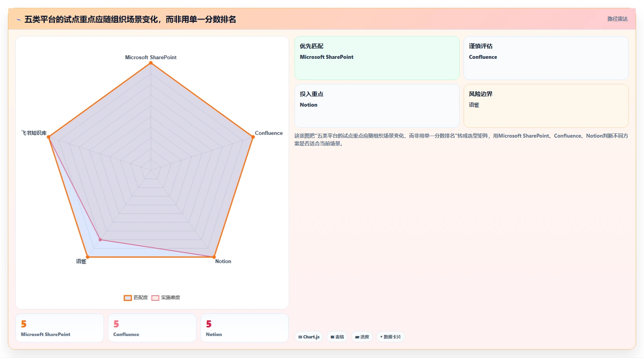644x358 pixels.
Task: Click the 飞书知识库 axis label
Action: (x=34, y=133)
